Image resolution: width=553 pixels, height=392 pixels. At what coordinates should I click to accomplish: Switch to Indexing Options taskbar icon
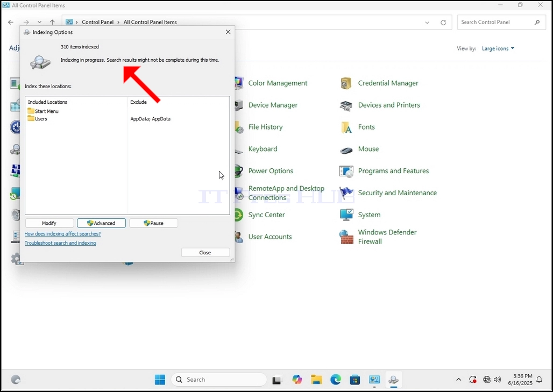pos(394,380)
